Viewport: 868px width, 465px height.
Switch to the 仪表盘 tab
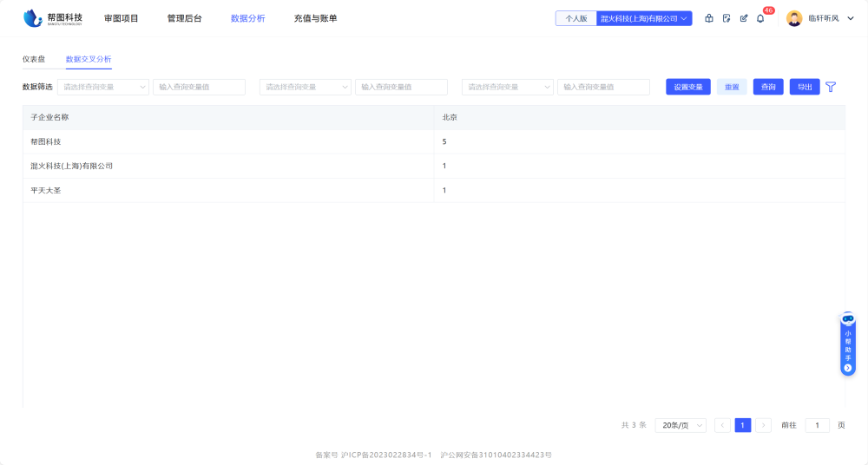click(34, 59)
